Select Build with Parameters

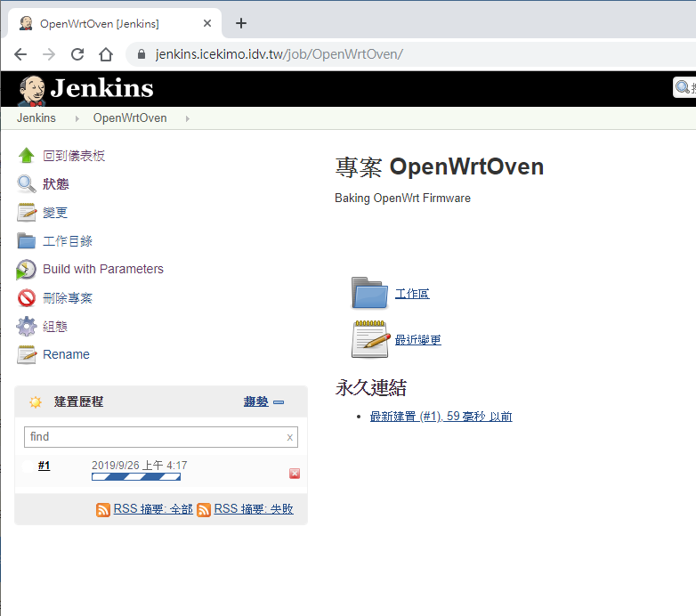pyautogui.click(x=103, y=269)
